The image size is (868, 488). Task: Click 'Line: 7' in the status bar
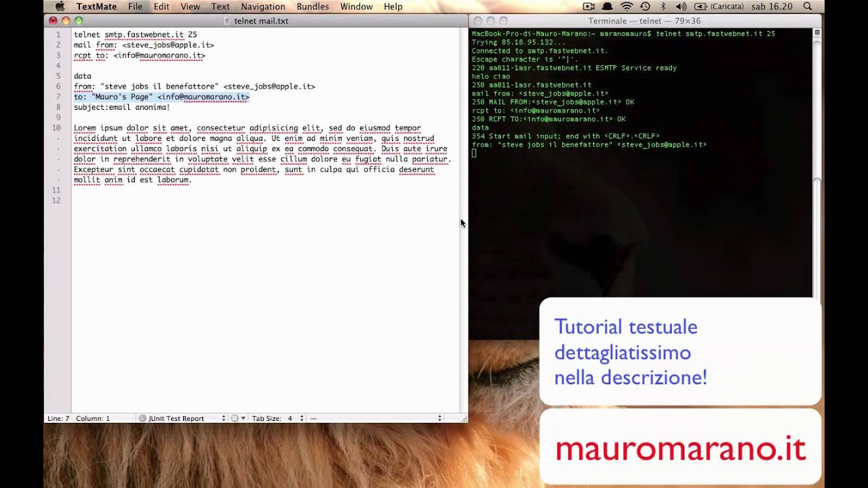click(58, 418)
